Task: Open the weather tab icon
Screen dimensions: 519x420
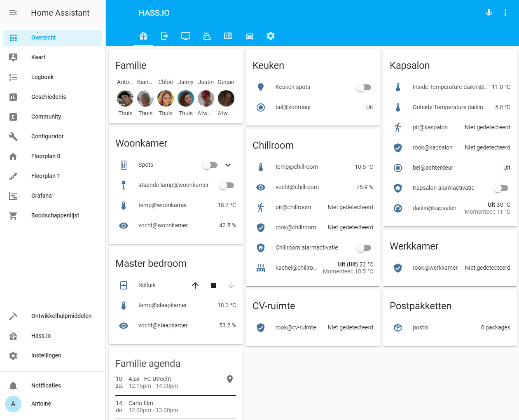Action: coord(207,36)
